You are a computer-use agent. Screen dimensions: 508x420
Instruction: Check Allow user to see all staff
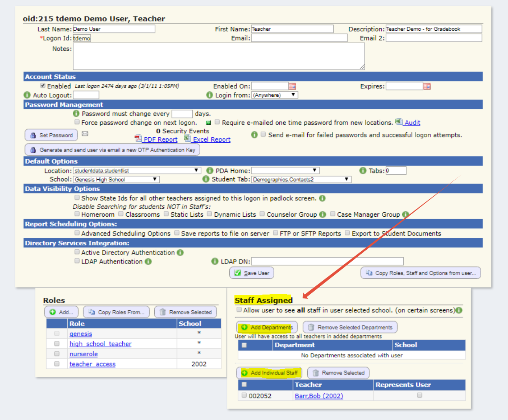238,309
